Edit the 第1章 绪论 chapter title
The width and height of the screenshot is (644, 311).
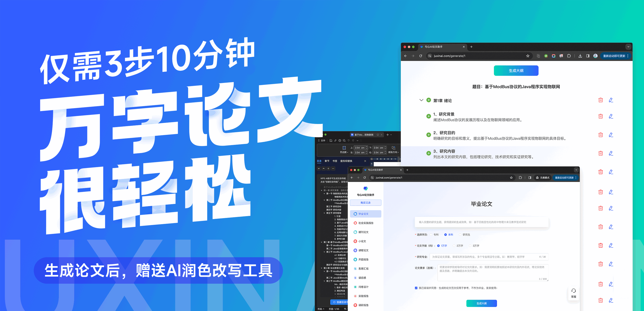click(x=611, y=100)
